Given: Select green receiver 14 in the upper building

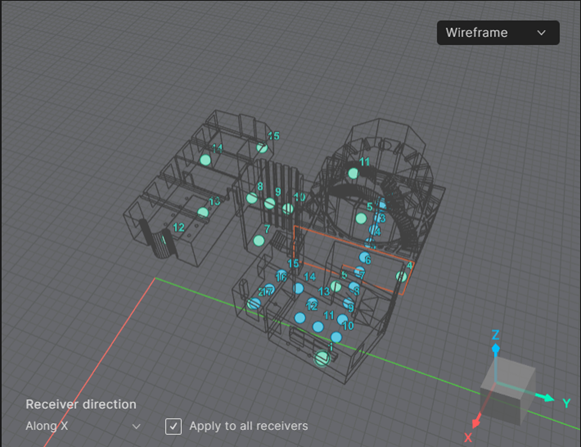Looking at the screenshot, I should click(x=205, y=160).
